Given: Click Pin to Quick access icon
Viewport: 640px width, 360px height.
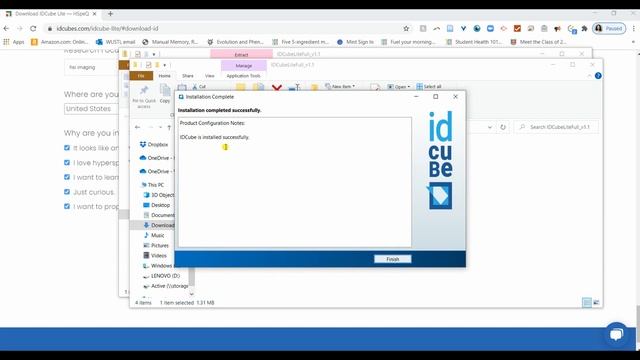Looking at the screenshot, I should tap(144, 97).
